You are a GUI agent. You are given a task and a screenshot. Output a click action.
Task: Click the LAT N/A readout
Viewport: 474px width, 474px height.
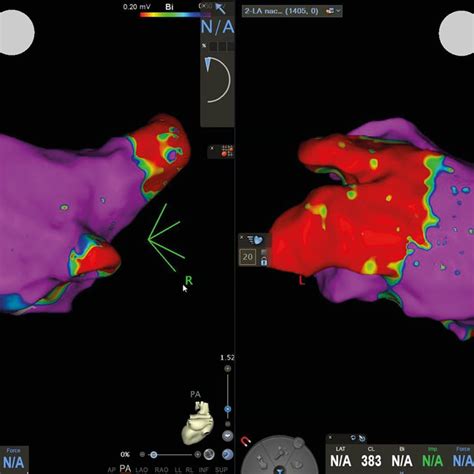click(x=340, y=461)
